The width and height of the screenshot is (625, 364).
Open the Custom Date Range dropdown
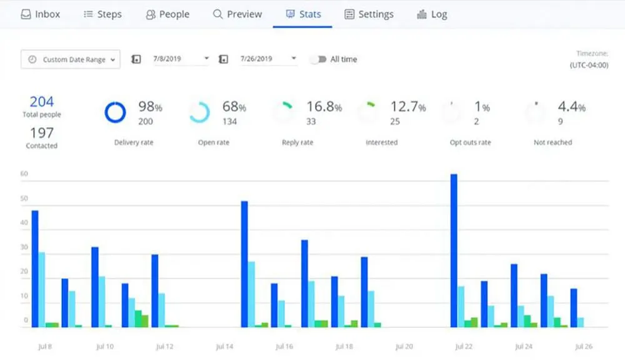[70, 59]
